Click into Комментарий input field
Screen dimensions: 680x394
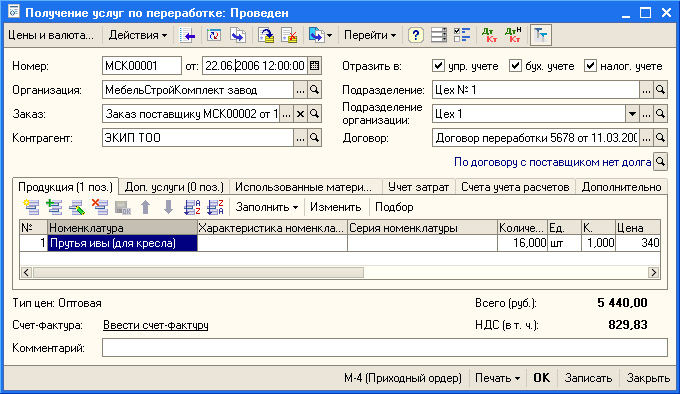(x=385, y=348)
